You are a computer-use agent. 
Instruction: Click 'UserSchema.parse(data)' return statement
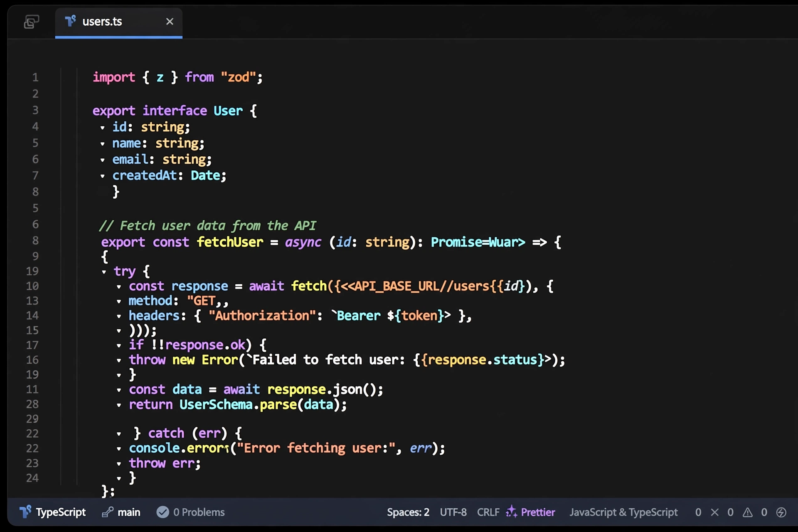(x=238, y=404)
